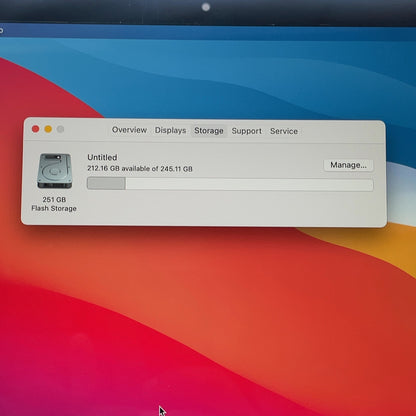Click empty window area below the storage bar
This screenshot has width=416, height=416.
pos(230,208)
